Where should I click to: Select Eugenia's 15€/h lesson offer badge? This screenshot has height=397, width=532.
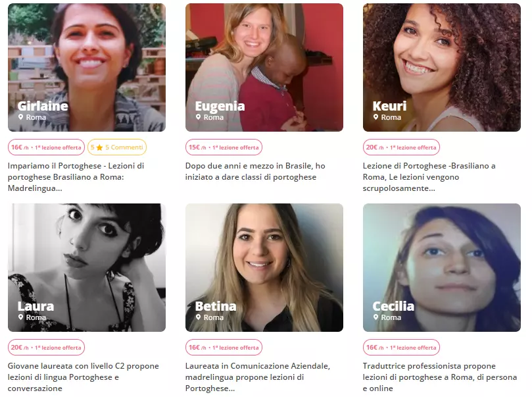pos(224,147)
